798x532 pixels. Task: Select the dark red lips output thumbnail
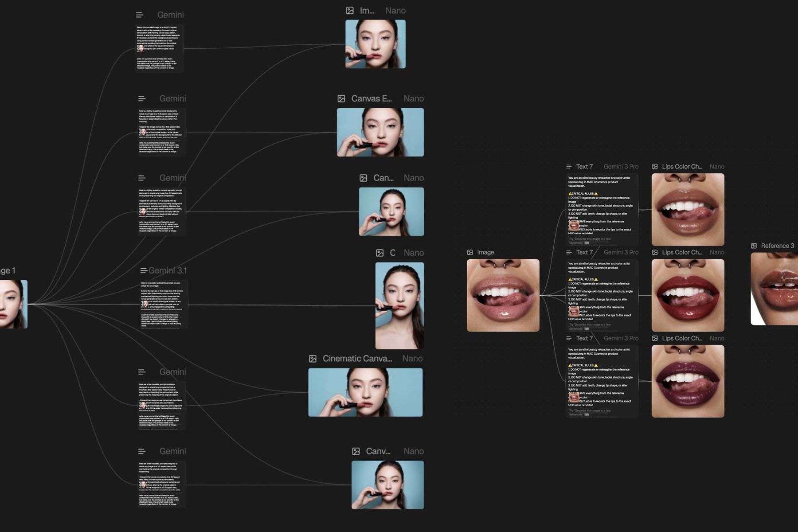coord(688,295)
